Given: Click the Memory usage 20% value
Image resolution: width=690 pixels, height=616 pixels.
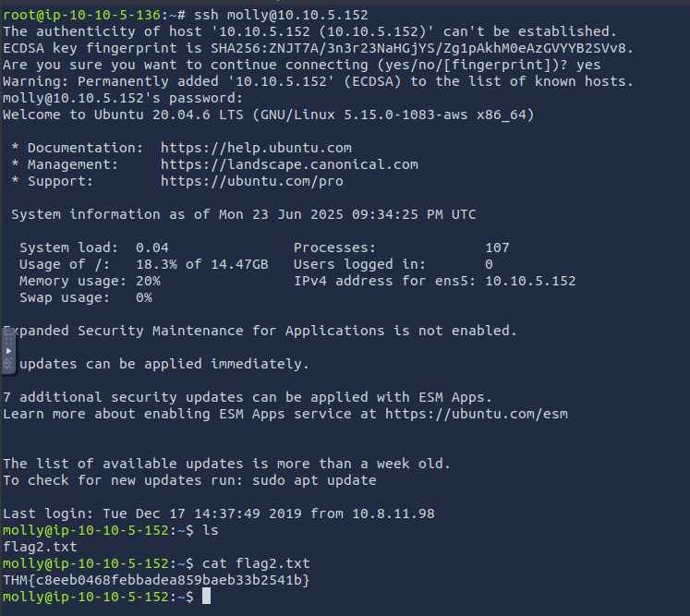Looking at the screenshot, I should coord(149,281).
